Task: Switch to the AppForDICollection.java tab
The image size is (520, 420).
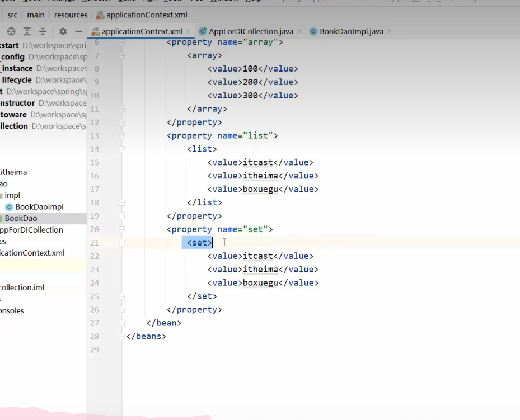Action: pyautogui.click(x=250, y=31)
